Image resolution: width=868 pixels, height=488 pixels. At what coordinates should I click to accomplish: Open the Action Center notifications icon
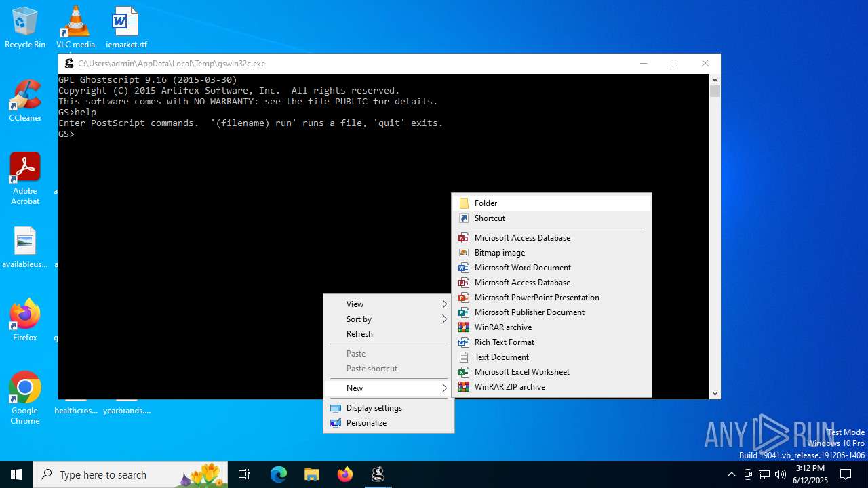(x=846, y=474)
